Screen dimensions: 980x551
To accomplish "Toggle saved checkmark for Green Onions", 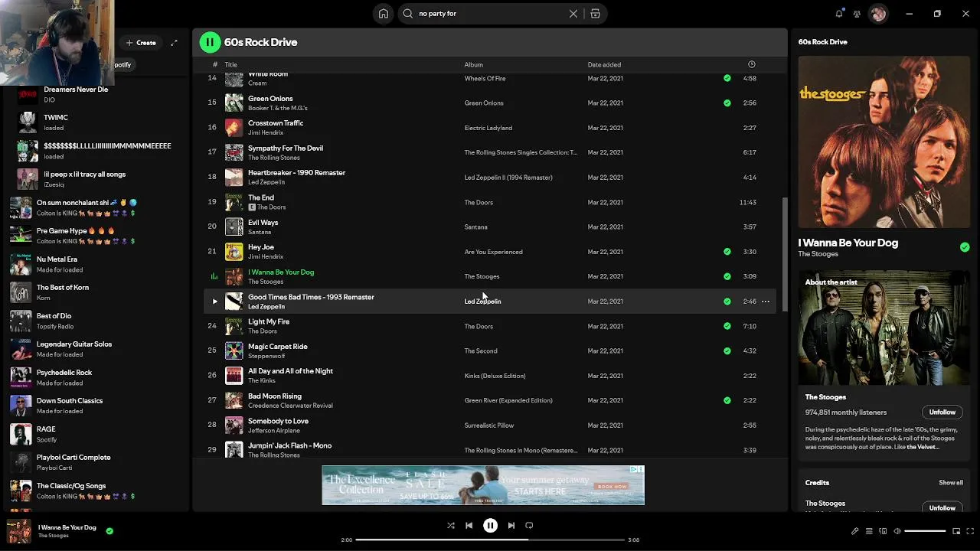I will coord(727,103).
